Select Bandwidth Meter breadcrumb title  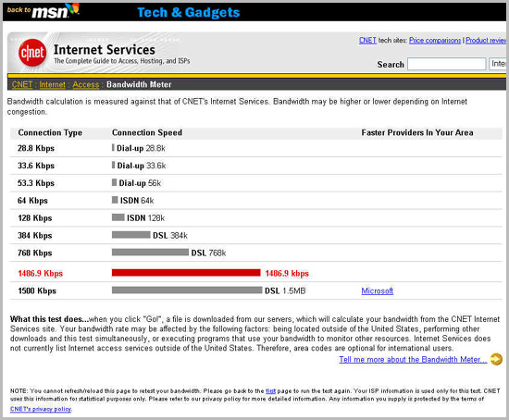coord(139,84)
